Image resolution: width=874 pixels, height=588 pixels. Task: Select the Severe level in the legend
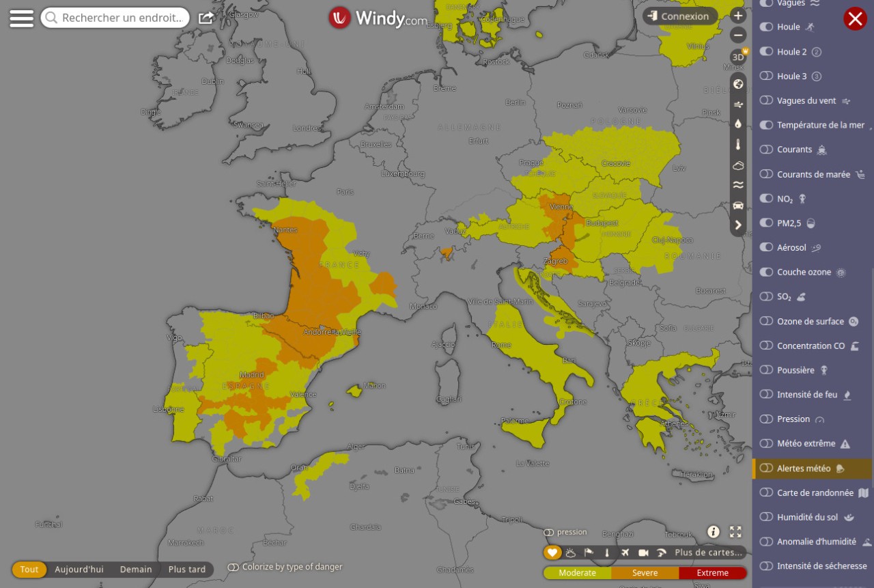[644, 573]
